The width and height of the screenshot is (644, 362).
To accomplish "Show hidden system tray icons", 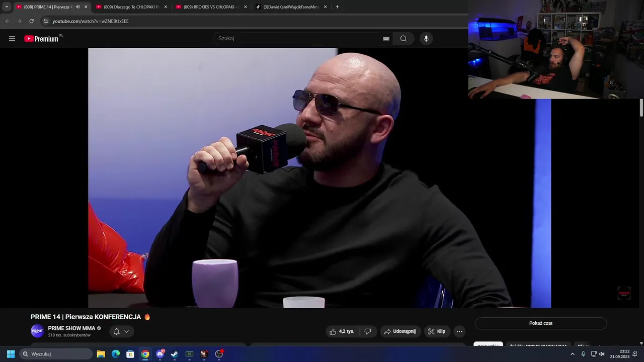I will [x=572, y=354].
